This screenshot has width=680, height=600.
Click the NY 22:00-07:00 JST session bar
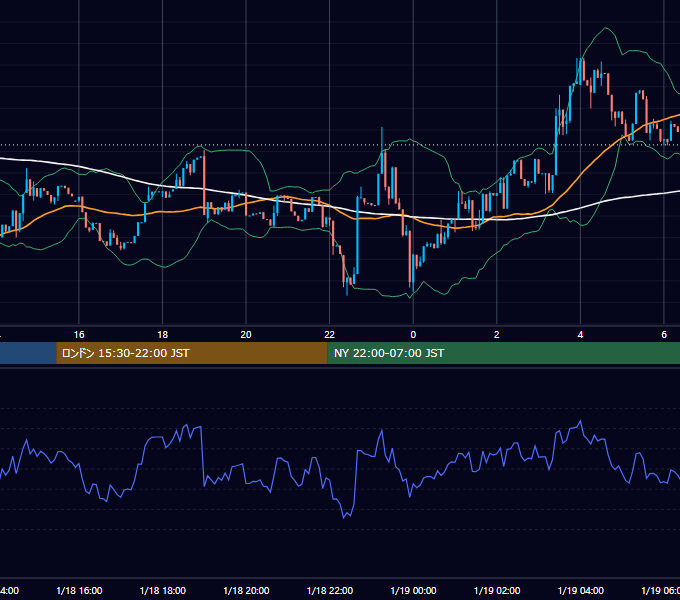pos(503,353)
